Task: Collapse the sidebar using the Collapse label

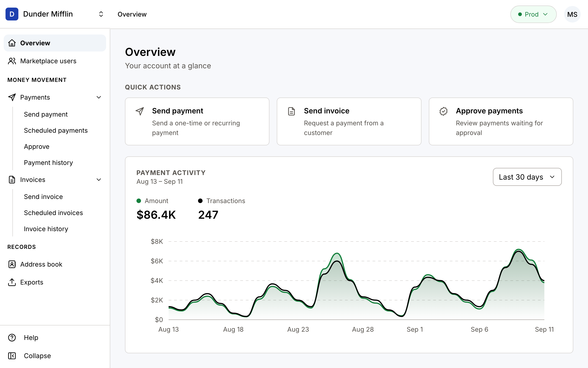Action: coord(37,356)
